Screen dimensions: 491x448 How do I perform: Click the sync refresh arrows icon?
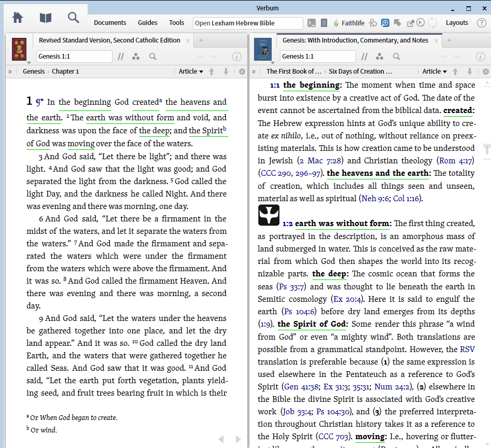pyautogui.click(x=432, y=23)
